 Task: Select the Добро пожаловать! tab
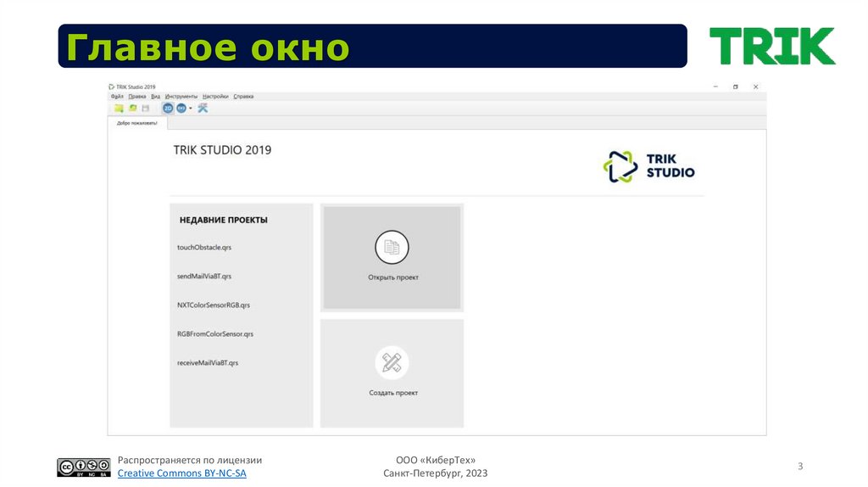coord(137,123)
